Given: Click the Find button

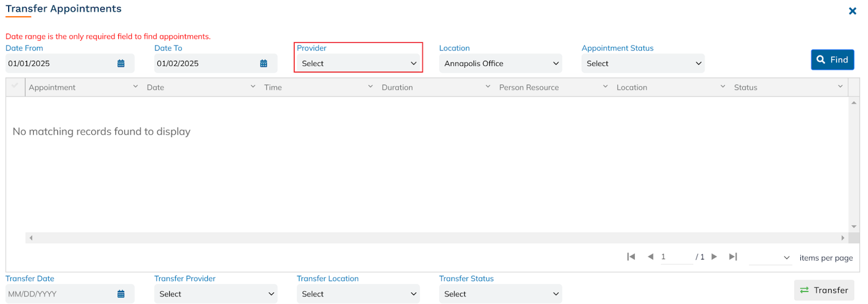Looking at the screenshot, I should point(832,60).
